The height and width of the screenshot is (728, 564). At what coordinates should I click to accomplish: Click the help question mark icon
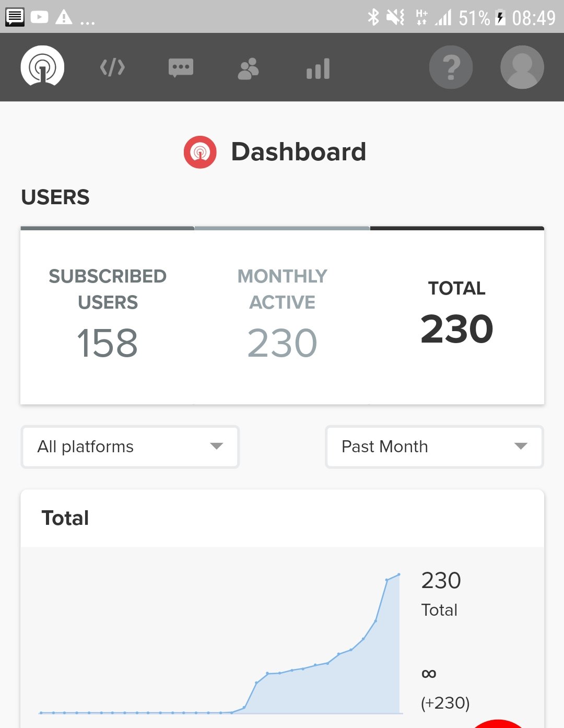451,67
